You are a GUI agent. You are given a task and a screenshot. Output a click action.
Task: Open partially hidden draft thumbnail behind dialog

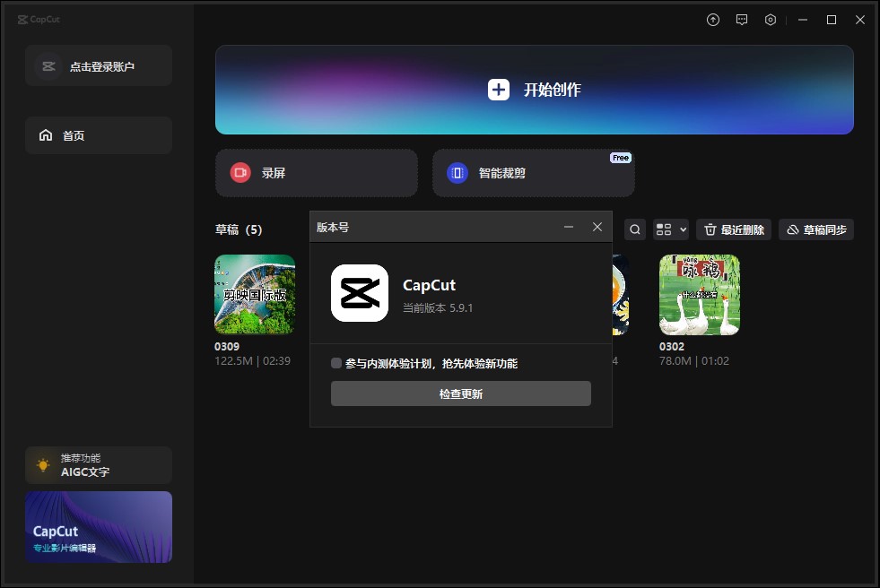pyautogui.click(x=620, y=294)
